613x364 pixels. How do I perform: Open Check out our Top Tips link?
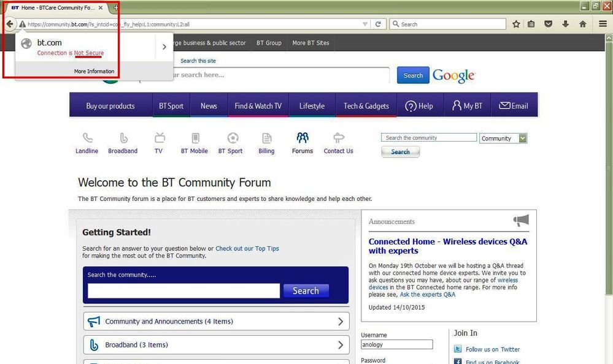[x=247, y=248]
